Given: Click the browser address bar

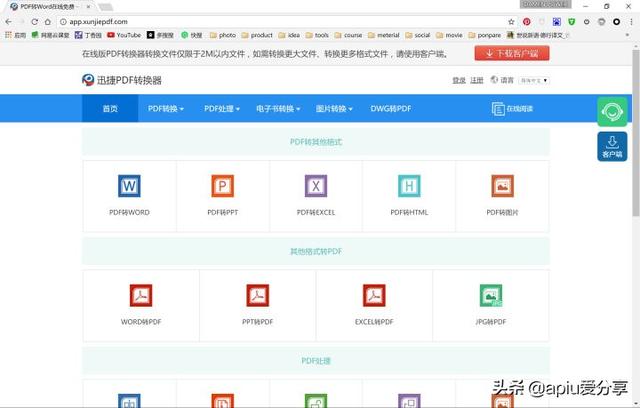Looking at the screenshot, I should tap(282, 22).
